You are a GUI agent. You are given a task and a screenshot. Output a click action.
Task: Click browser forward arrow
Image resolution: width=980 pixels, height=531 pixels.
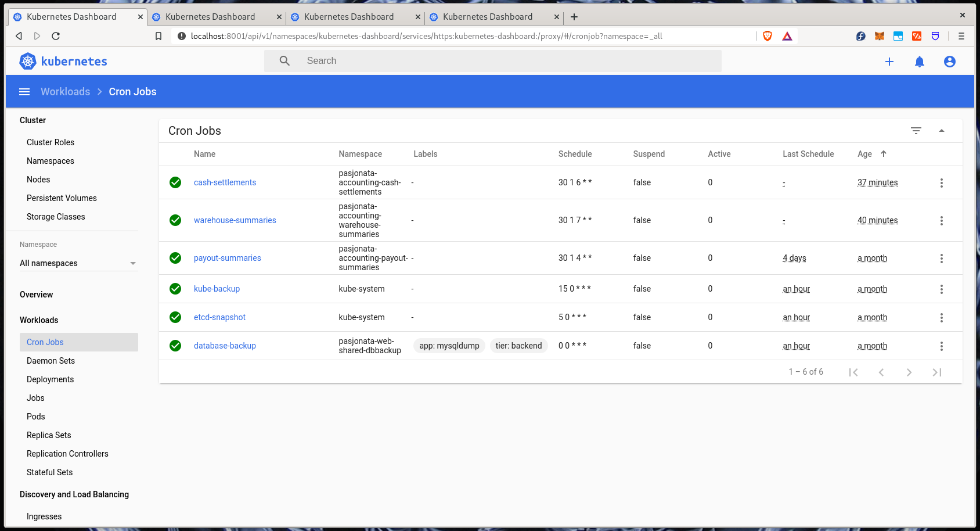(37, 36)
